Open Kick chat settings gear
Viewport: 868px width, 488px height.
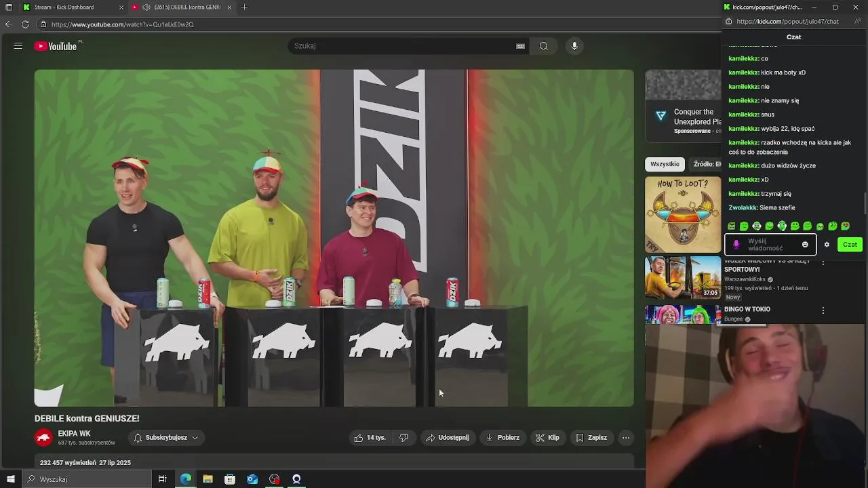[827, 245]
